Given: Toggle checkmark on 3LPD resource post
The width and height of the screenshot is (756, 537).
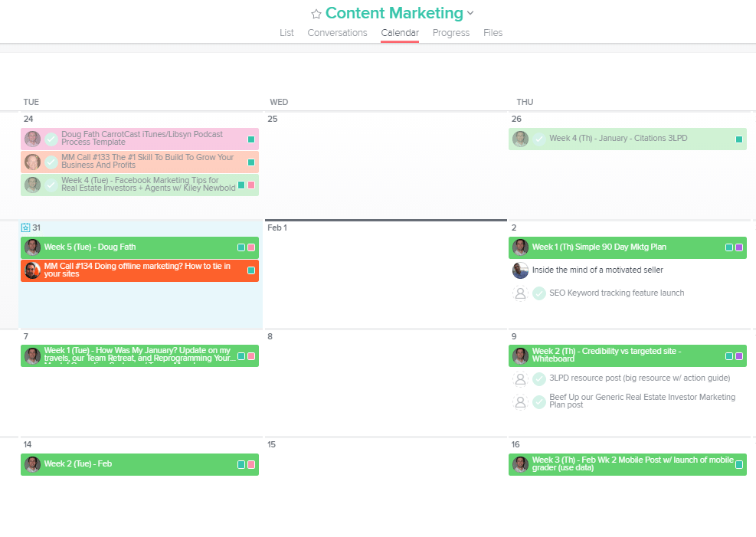Looking at the screenshot, I should [539, 378].
